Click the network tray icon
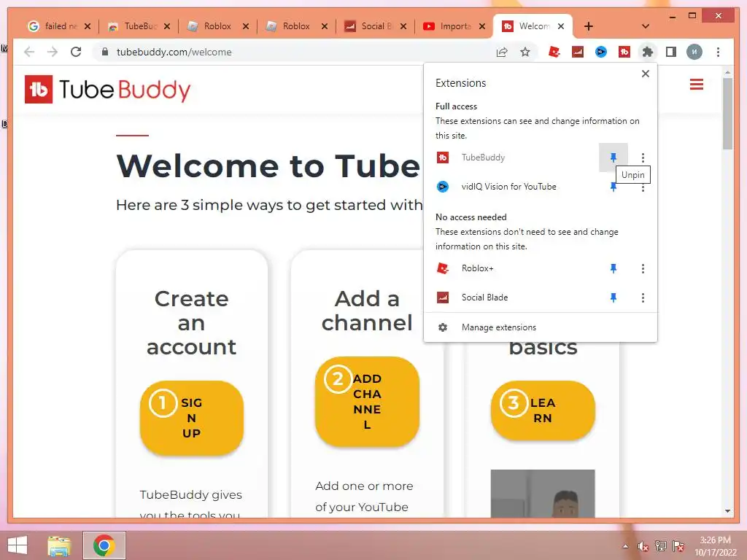The width and height of the screenshot is (747, 560). (661, 546)
